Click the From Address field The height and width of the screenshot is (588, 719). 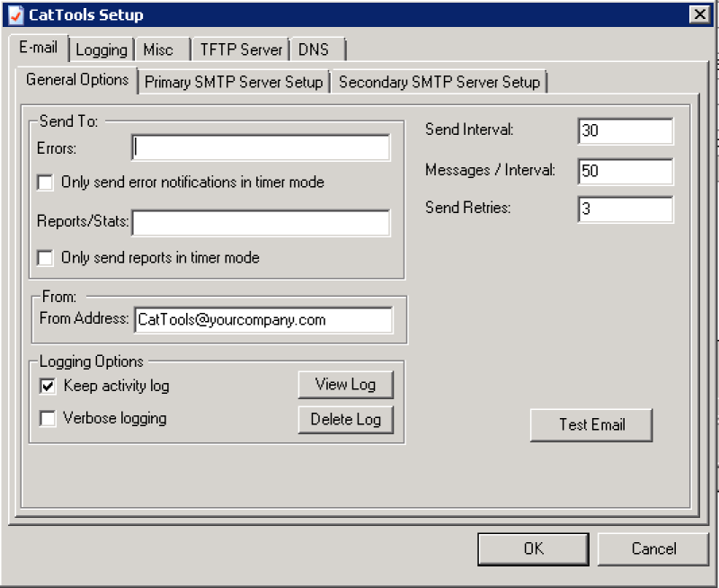tap(263, 320)
